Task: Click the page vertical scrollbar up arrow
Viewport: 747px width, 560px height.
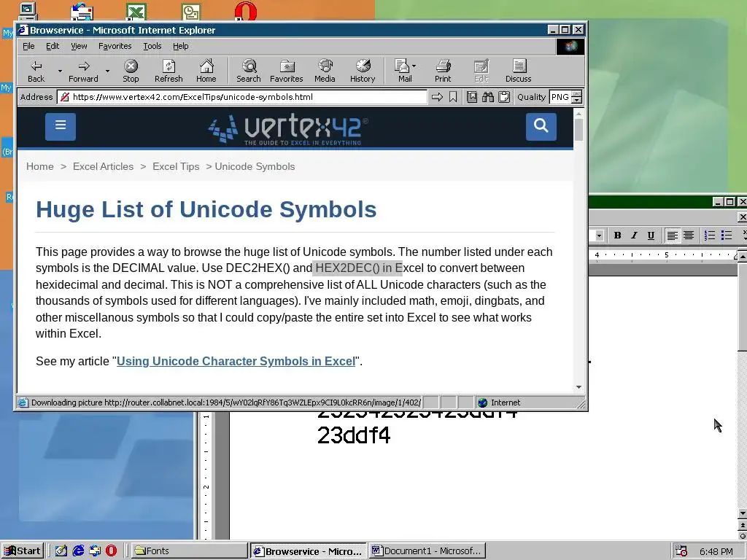Action: pyautogui.click(x=578, y=113)
